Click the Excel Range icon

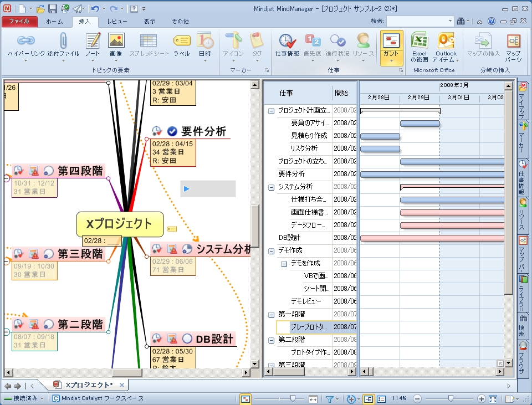coord(420,40)
